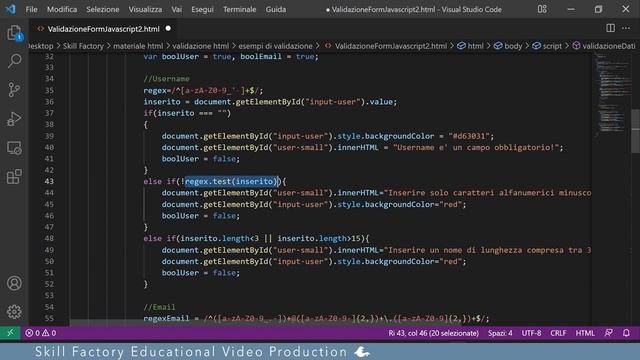The image size is (640, 360).
Task: Click the remote window status icon
Action: [x=10, y=333]
